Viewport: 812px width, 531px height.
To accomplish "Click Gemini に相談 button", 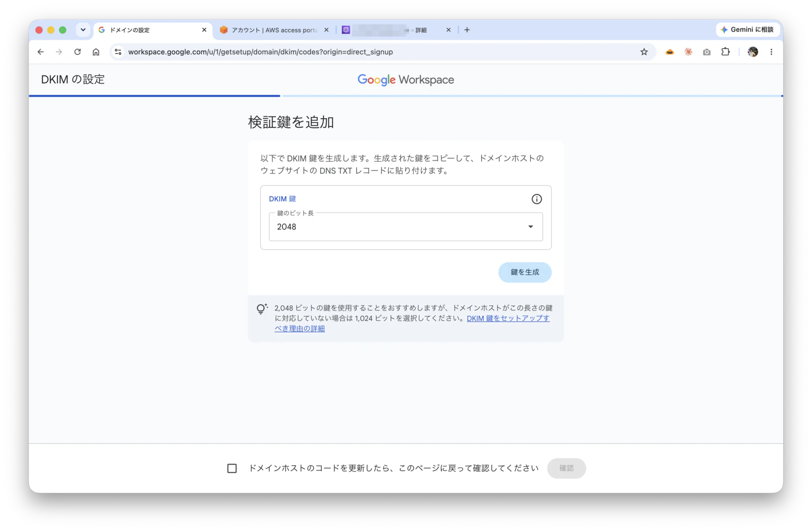I will point(748,30).
